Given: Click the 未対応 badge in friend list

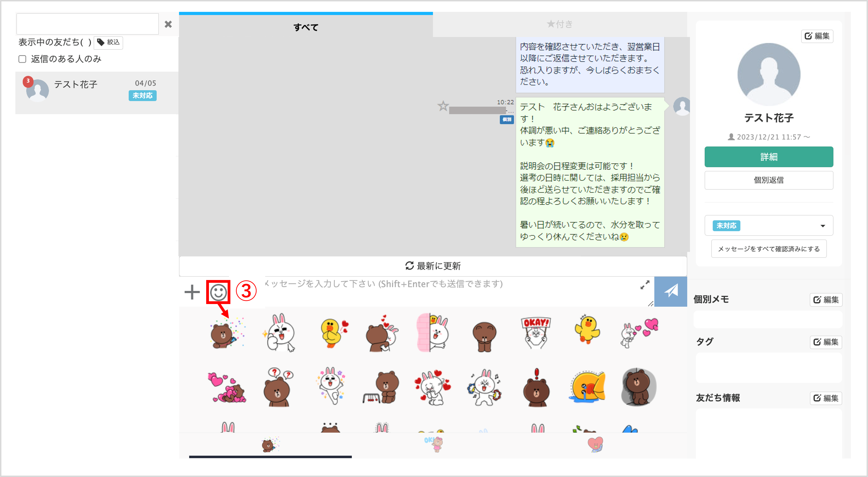Looking at the screenshot, I should (142, 96).
